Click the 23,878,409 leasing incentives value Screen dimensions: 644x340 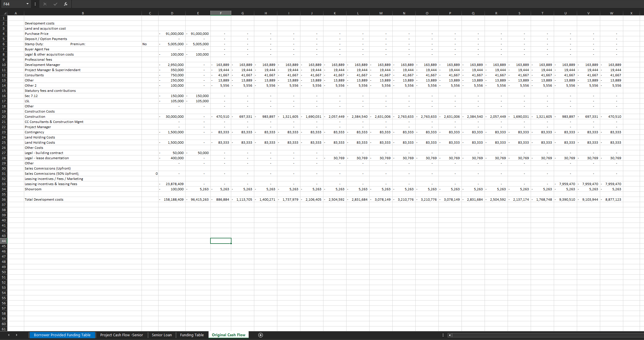[x=172, y=184]
